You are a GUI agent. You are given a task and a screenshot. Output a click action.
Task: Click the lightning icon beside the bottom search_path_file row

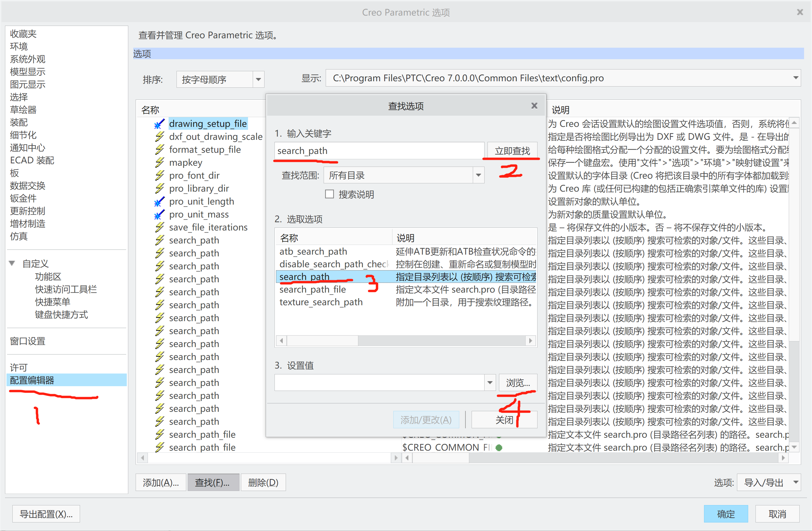[159, 447]
